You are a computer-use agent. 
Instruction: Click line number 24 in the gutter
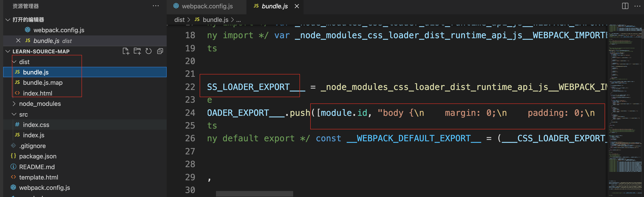(x=190, y=113)
